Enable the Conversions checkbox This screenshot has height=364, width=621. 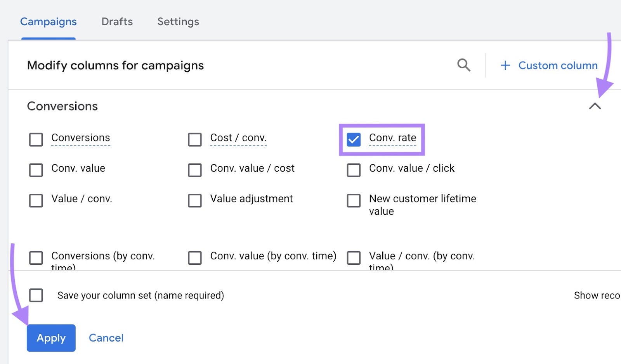35,140
